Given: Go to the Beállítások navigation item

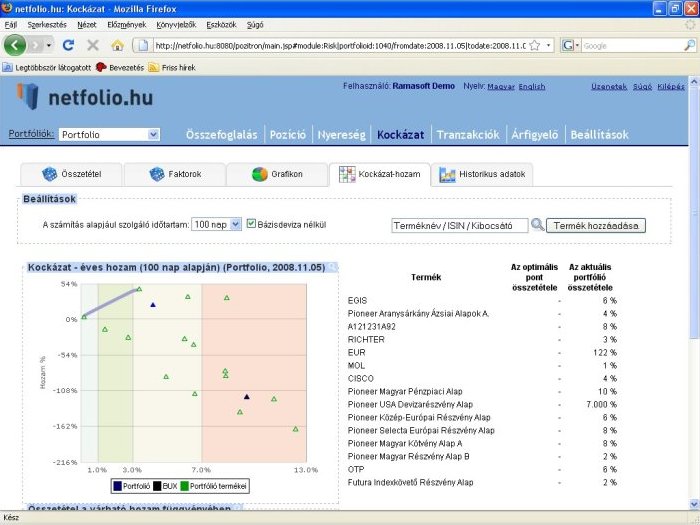Looking at the screenshot, I should [599, 134].
